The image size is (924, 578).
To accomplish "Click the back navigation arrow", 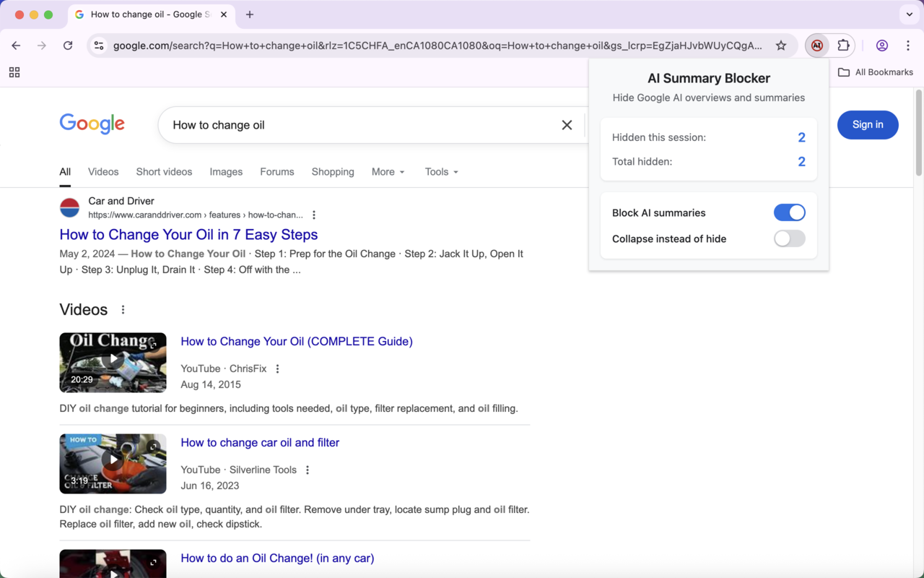I will 16,45.
